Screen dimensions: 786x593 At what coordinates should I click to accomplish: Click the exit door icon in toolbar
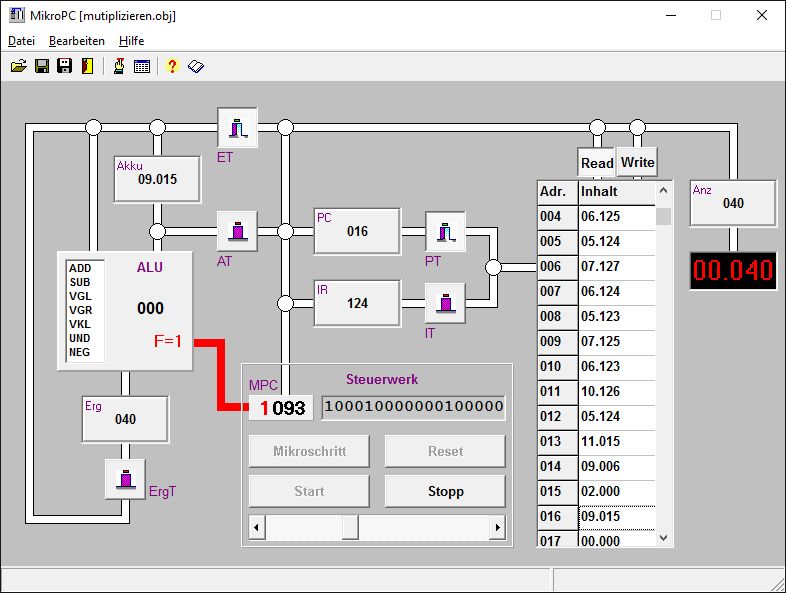tap(87, 67)
